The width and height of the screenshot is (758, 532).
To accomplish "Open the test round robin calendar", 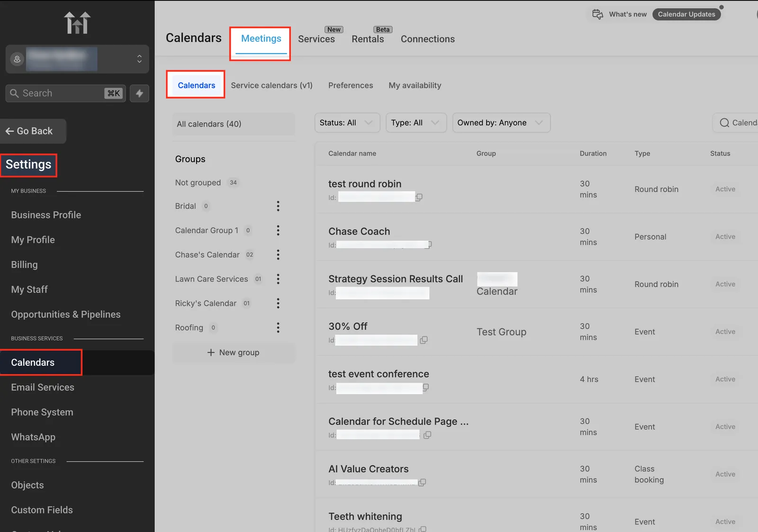I will (x=365, y=184).
